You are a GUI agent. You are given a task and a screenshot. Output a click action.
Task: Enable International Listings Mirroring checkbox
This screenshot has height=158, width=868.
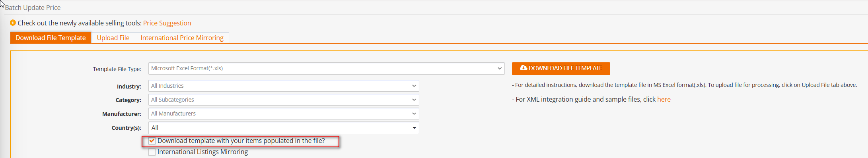coord(152,152)
